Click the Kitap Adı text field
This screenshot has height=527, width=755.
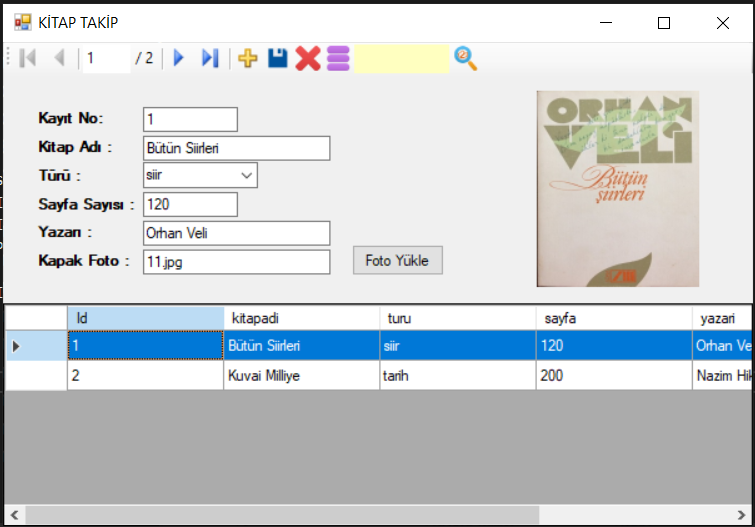[x=236, y=148]
